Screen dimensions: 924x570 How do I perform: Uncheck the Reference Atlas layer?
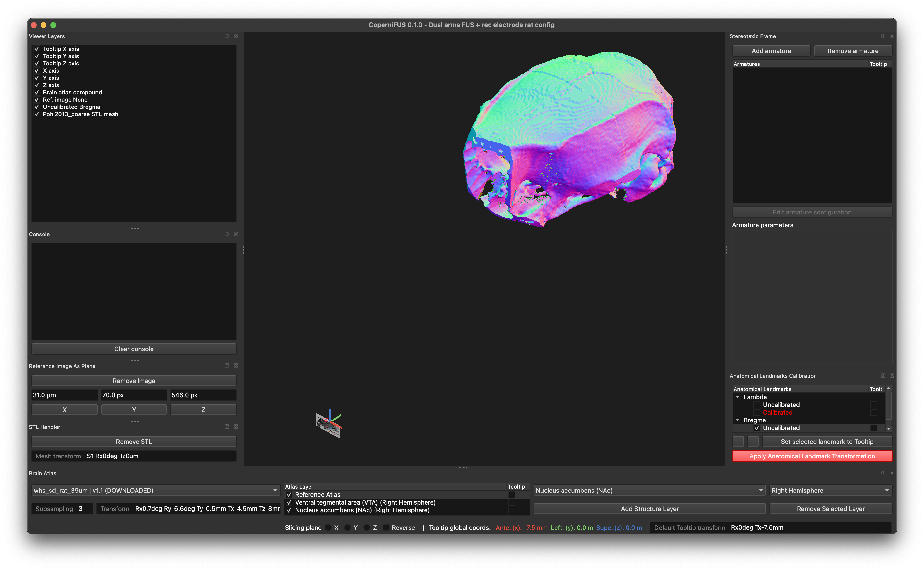(289, 495)
